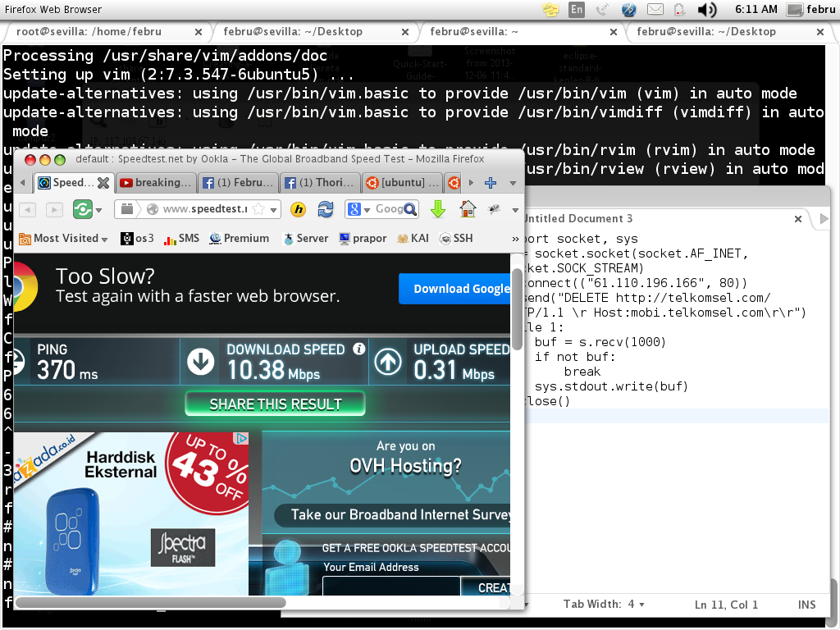The image size is (840, 630).
Task: Open the KAI bookmark
Action: 413,239
